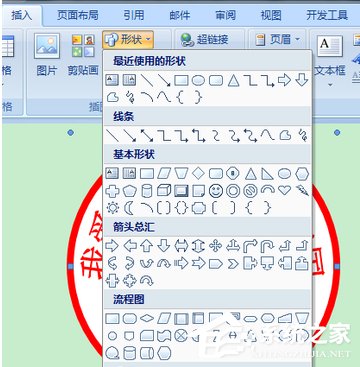Screen dimensions: 360x367
Task: Choose the flowchart process rectangle
Action: point(112,318)
